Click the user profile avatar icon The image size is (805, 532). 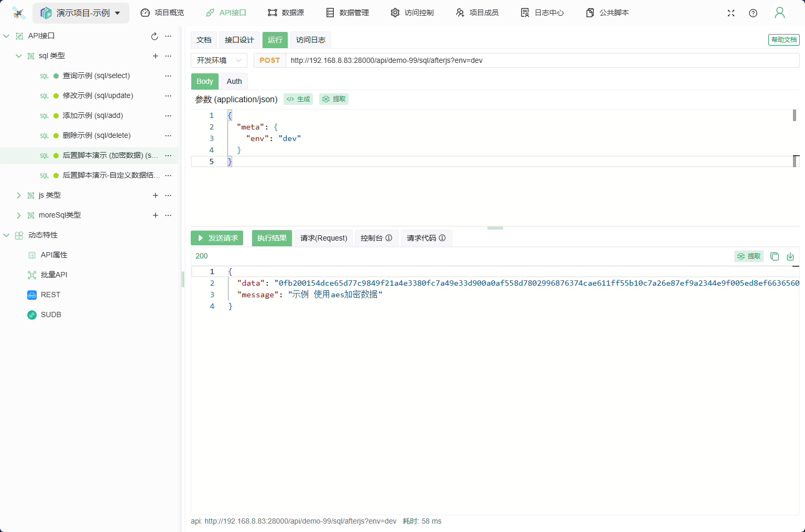(x=780, y=13)
